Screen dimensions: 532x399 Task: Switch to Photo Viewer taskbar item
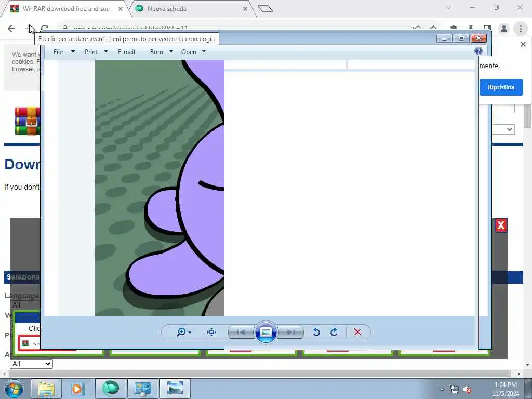coord(175,389)
